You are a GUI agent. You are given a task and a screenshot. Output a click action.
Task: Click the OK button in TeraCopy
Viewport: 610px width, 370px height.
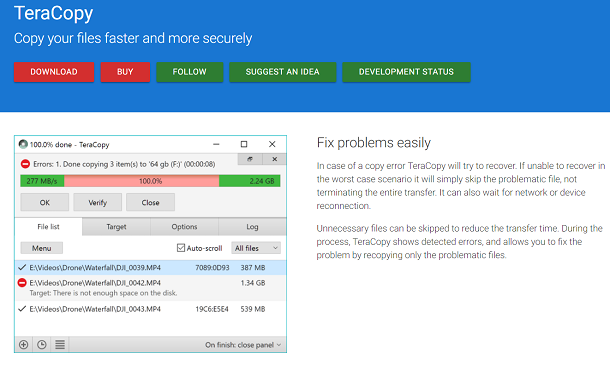click(x=45, y=202)
